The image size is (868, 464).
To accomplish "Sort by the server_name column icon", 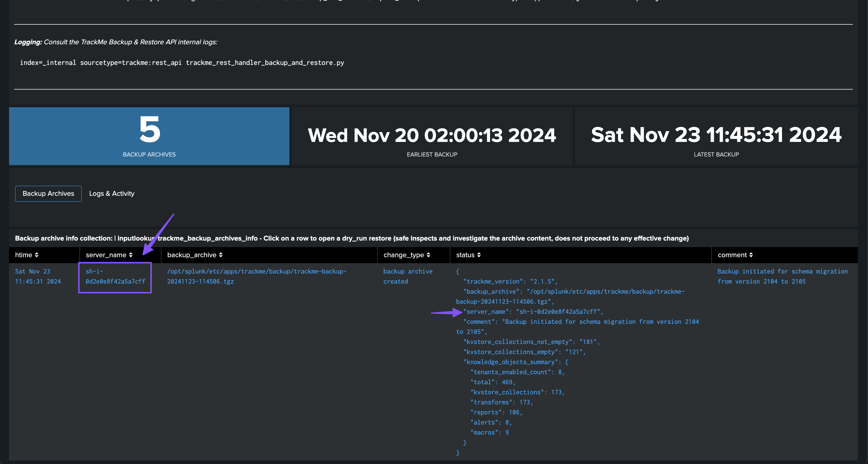I will click(131, 255).
